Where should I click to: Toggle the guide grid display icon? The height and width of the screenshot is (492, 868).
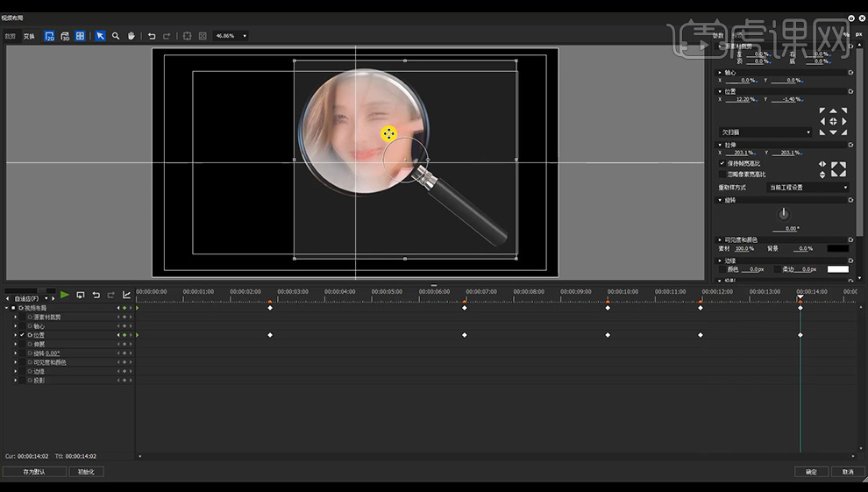(x=81, y=36)
